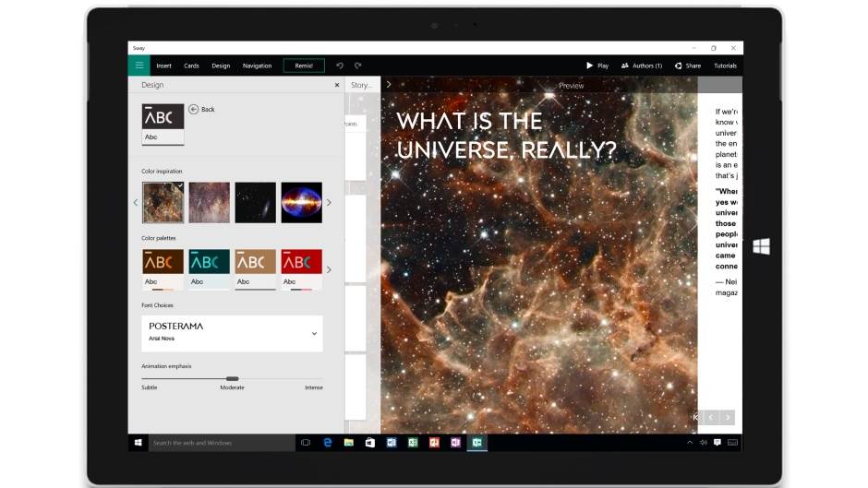This screenshot has width=868, height=488.
Task: Choose the dark brown ABC palette
Action: [x=163, y=269]
